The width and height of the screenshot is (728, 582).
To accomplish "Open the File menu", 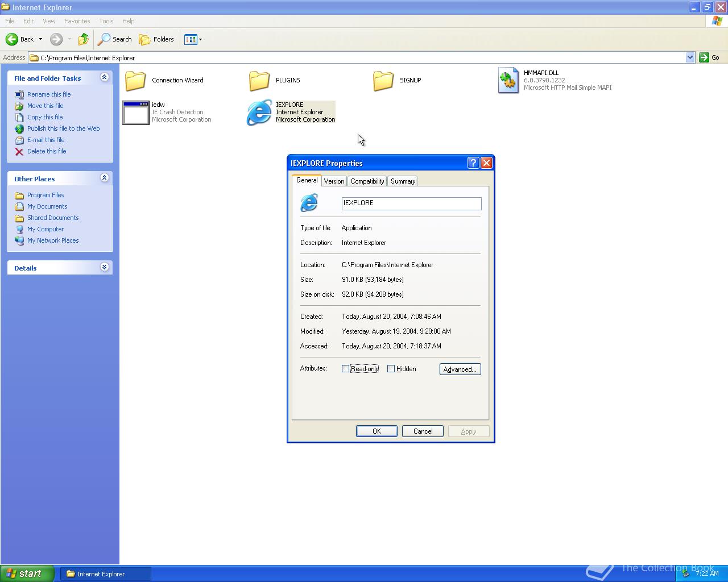I will point(10,21).
